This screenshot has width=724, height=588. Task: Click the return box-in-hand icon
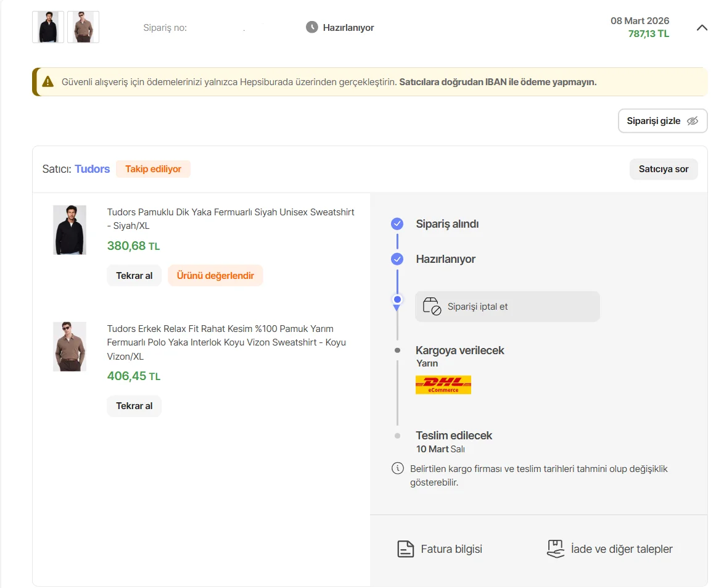click(x=556, y=549)
